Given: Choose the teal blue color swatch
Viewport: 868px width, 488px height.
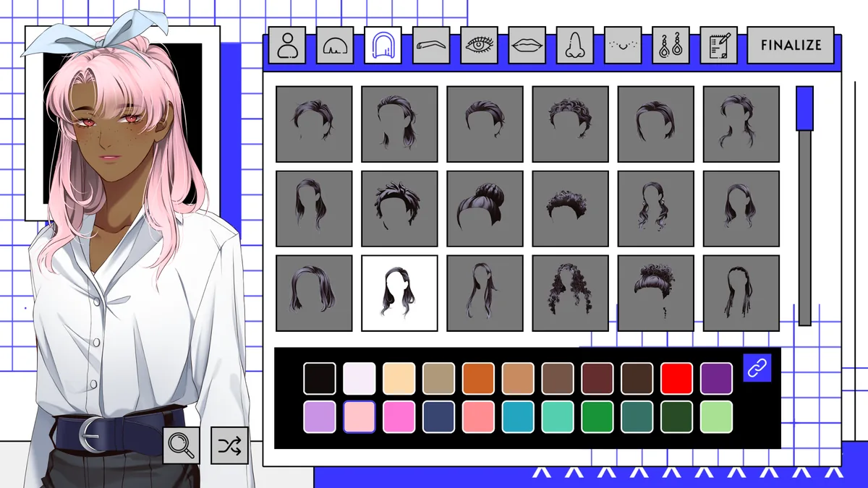Looking at the screenshot, I should click(518, 417).
